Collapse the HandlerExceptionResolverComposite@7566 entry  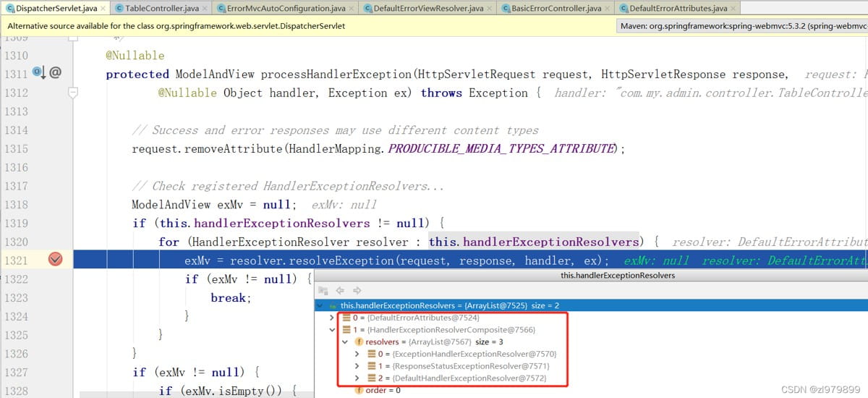(x=332, y=330)
